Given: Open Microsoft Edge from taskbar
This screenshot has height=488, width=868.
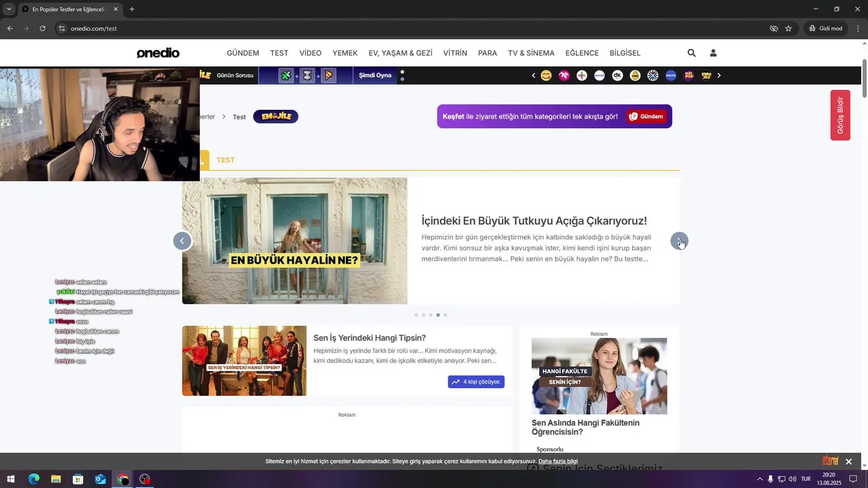Looking at the screenshot, I should tap(33, 479).
